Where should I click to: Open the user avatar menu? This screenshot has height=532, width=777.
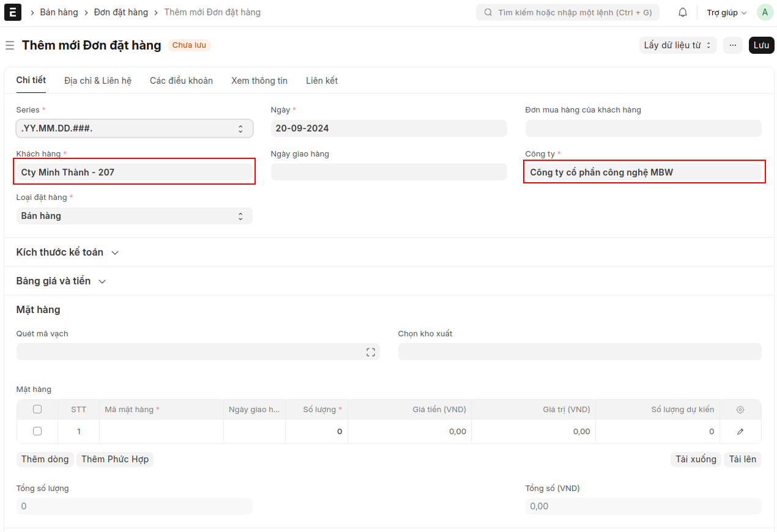[x=764, y=12]
